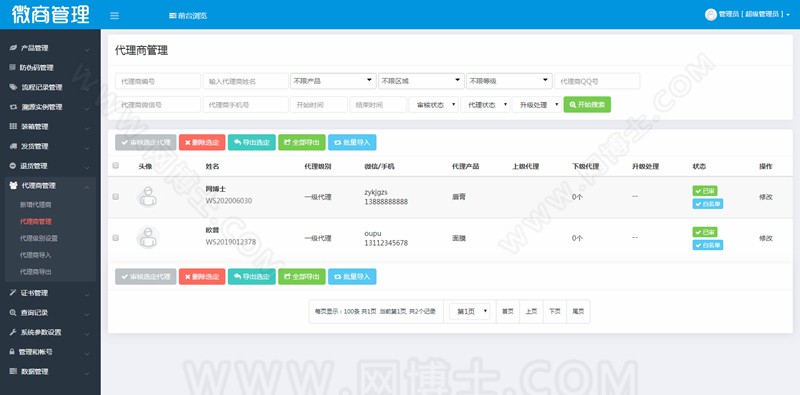This screenshot has height=395, width=800.
Task: Click the tags icon beside 流程记录管理
Action: pos(13,87)
